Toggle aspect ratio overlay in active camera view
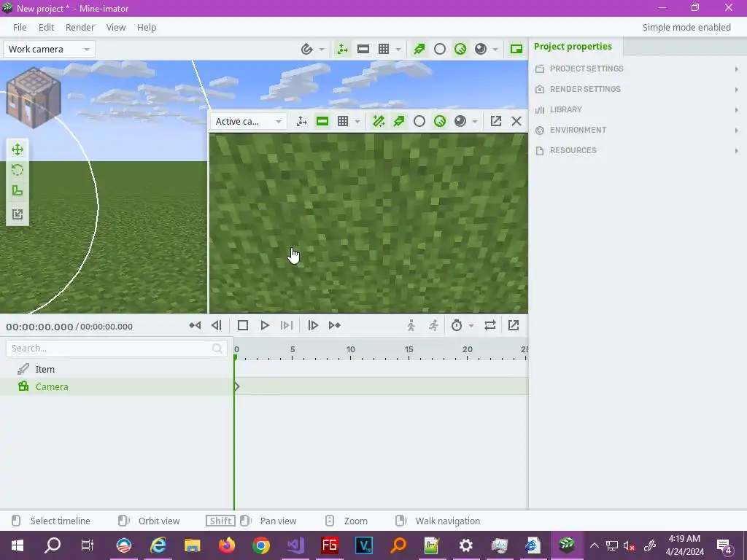This screenshot has height=560, width=747. point(322,122)
